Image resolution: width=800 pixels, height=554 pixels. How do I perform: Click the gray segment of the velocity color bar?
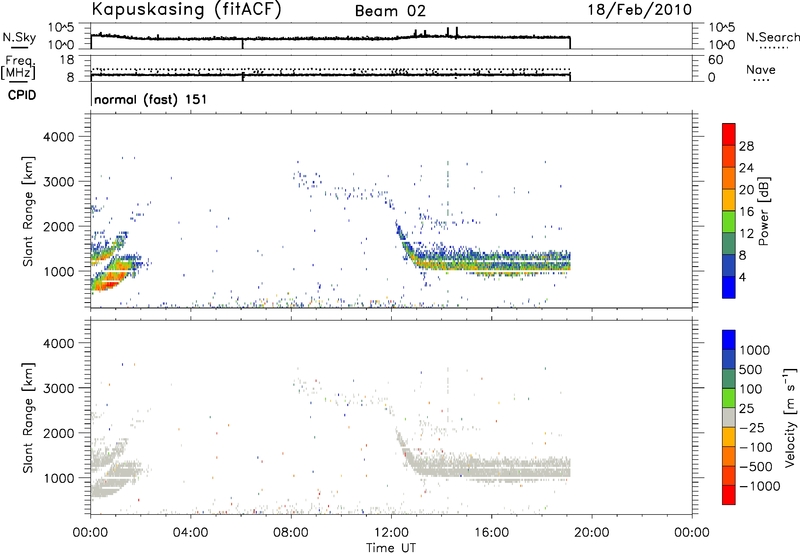pos(729,417)
